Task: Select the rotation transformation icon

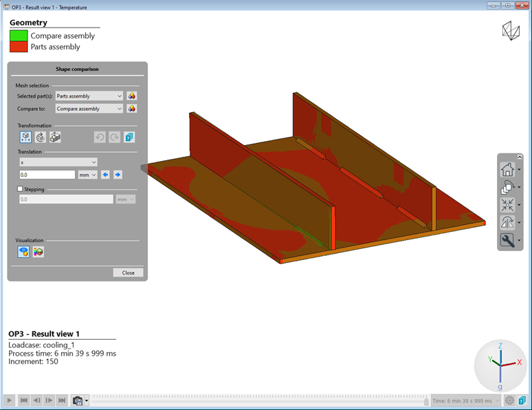Action: coord(41,137)
